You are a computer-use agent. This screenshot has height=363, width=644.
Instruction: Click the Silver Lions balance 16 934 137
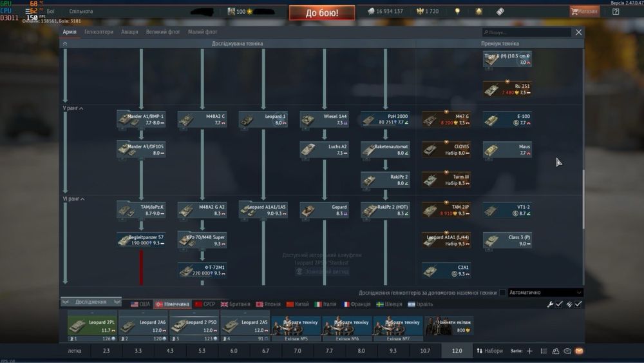click(x=385, y=12)
